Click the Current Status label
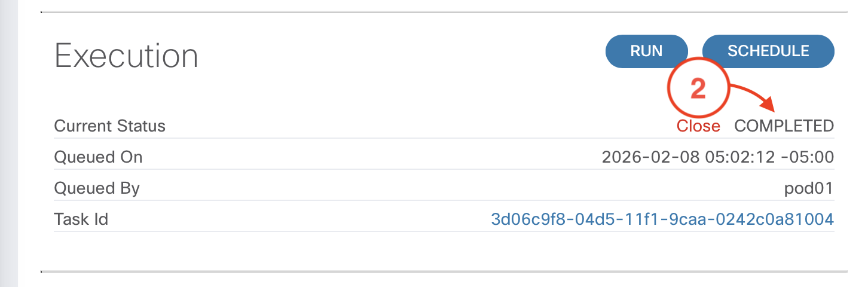 tap(109, 126)
